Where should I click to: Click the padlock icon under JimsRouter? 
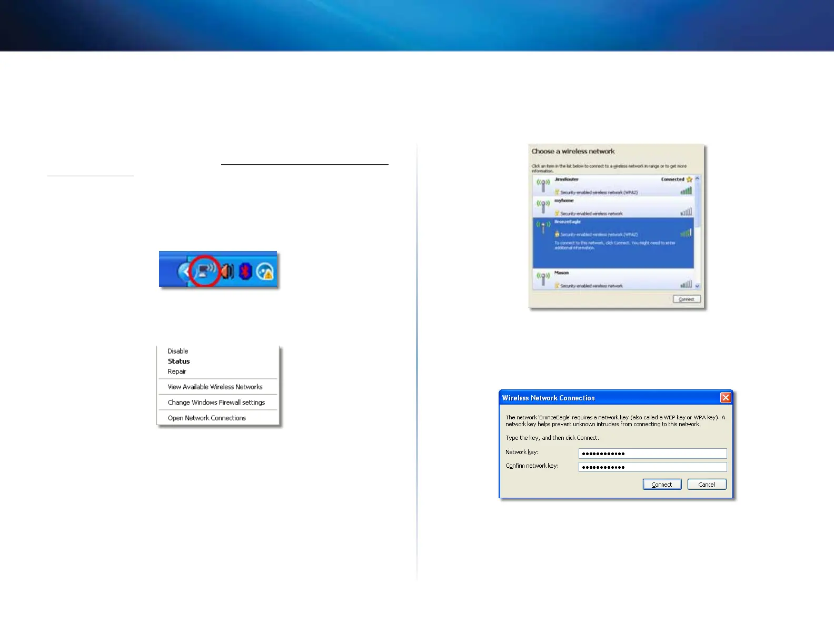point(557,192)
